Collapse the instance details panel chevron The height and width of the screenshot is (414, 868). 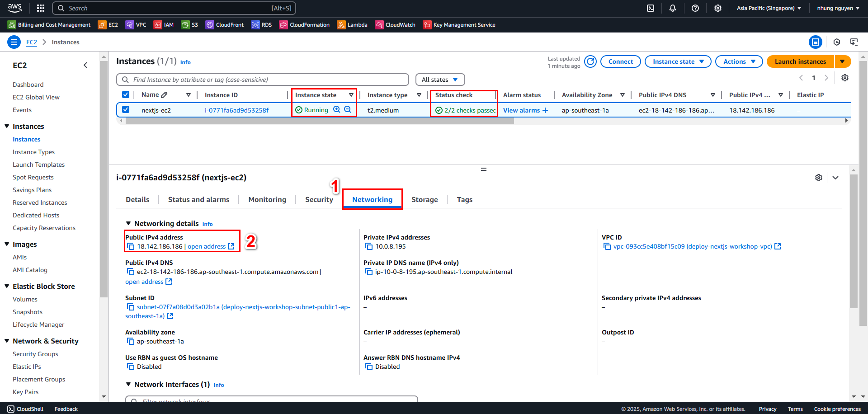click(835, 178)
